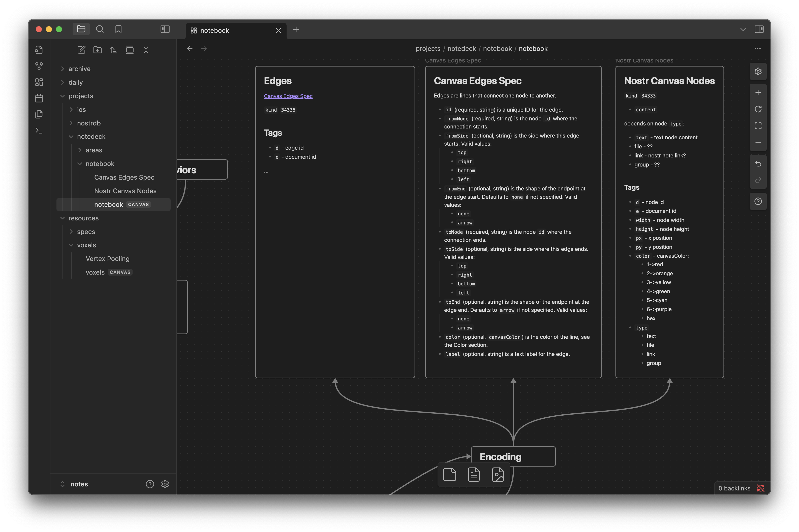Open command palette ribbon icon
The height and width of the screenshot is (532, 799).
point(39,131)
